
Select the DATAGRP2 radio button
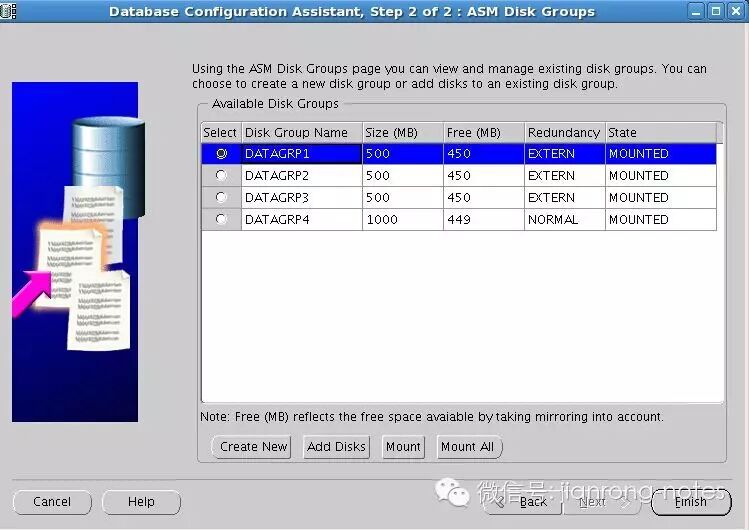pos(221,175)
